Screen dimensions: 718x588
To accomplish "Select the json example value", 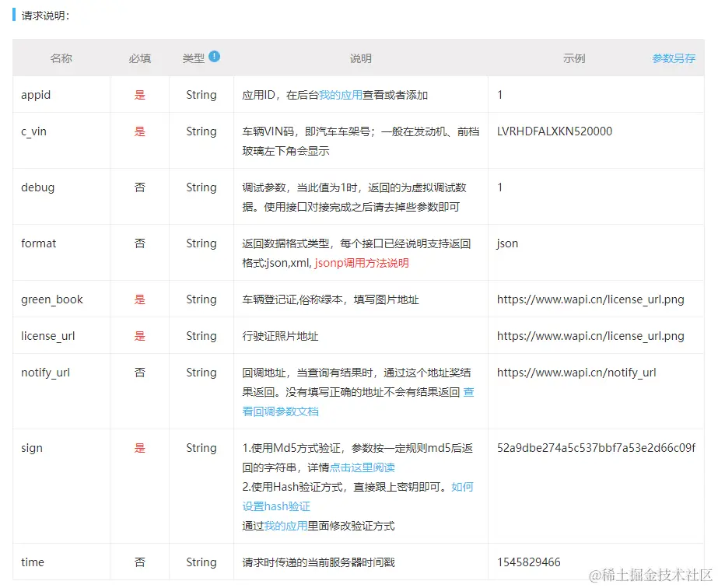I will click(507, 243).
